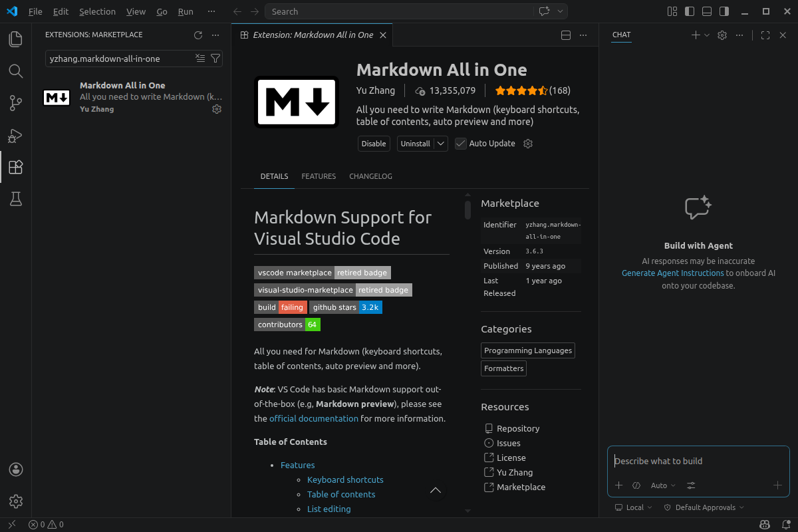Screen dimensions: 798x532
Task: Follow the Keyboard shortcuts contents link
Action: tap(345, 479)
